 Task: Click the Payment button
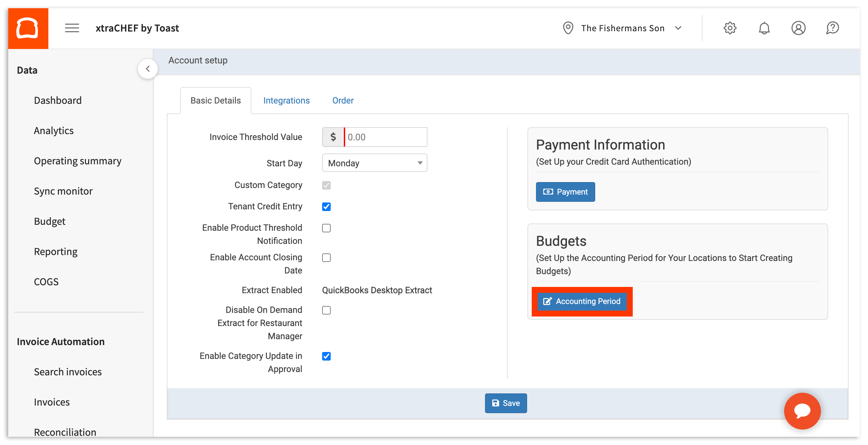pyautogui.click(x=565, y=192)
